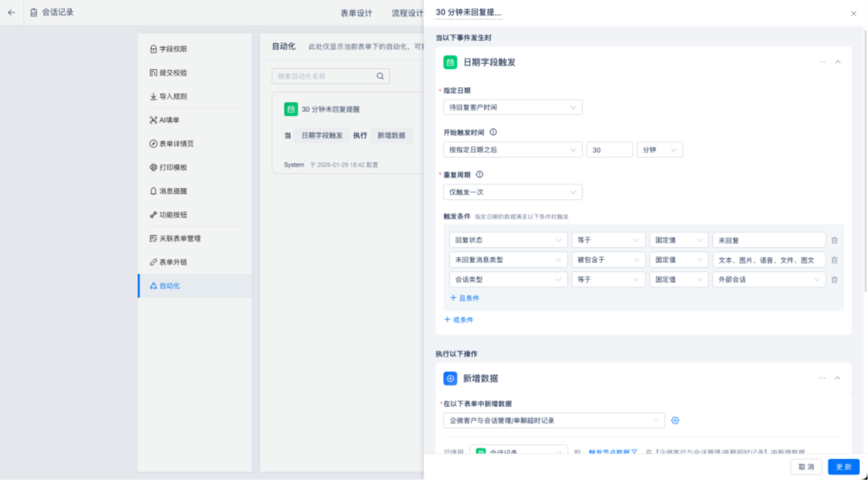Collapse the 日期字段触发 section
Image resolution: width=868 pixels, height=480 pixels.
tap(838, 62)
